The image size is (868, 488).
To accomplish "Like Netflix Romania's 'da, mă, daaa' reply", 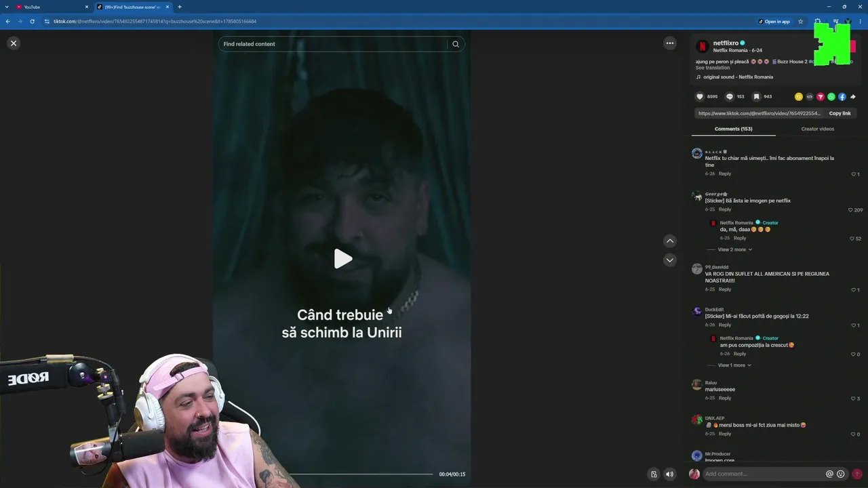I will tap(852, 239).
